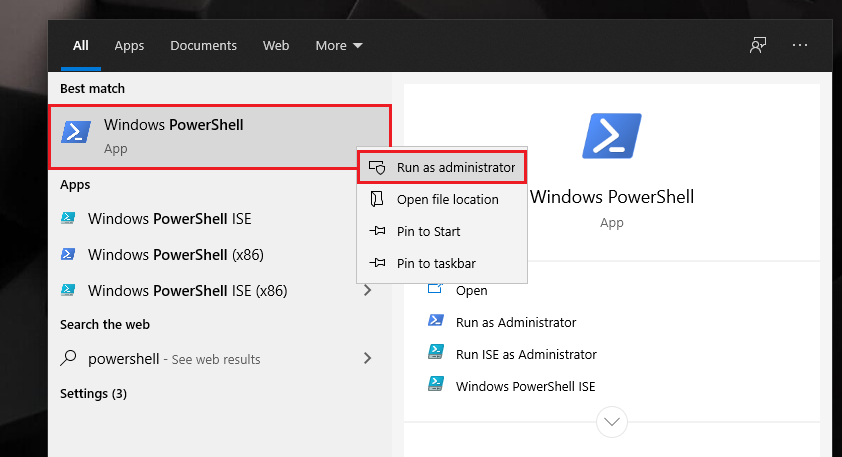This screenshot has height=457, width=842.
Task: Choose Open file location from context menu
Action: point(447,199)
